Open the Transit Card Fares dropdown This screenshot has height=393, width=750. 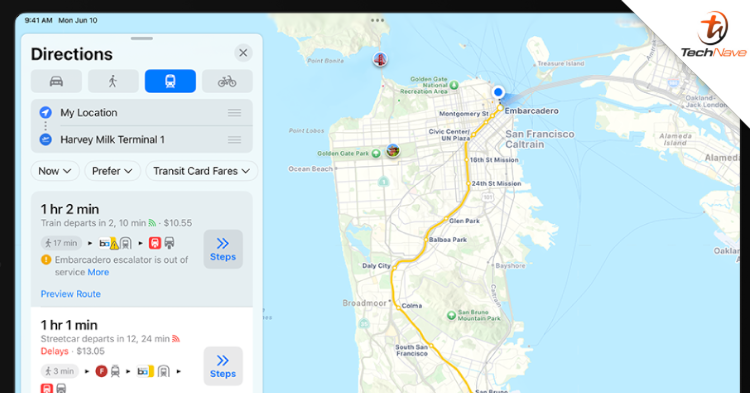click(x=201, y=171)
